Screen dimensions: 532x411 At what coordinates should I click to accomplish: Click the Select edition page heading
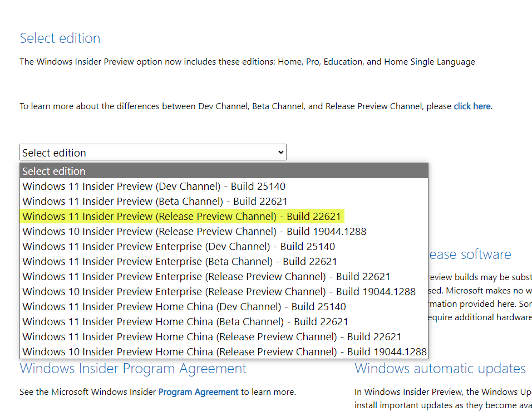coord(60,38)
